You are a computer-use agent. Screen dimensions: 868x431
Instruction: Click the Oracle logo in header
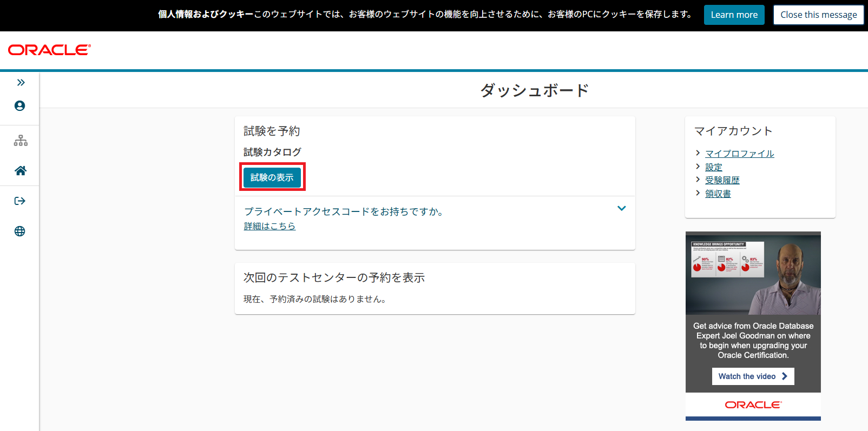point(49,50)
